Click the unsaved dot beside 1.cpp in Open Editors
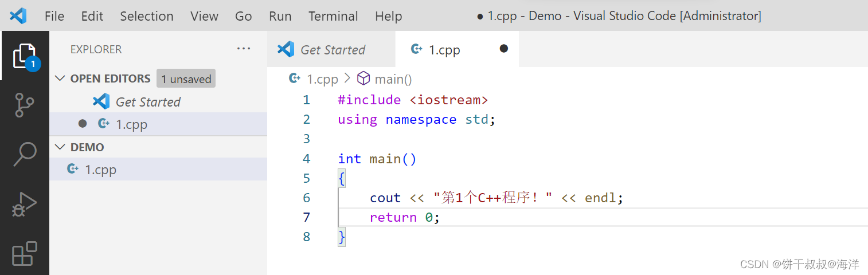This screenshot has height=275, width=868. click(x=83, y=123)
